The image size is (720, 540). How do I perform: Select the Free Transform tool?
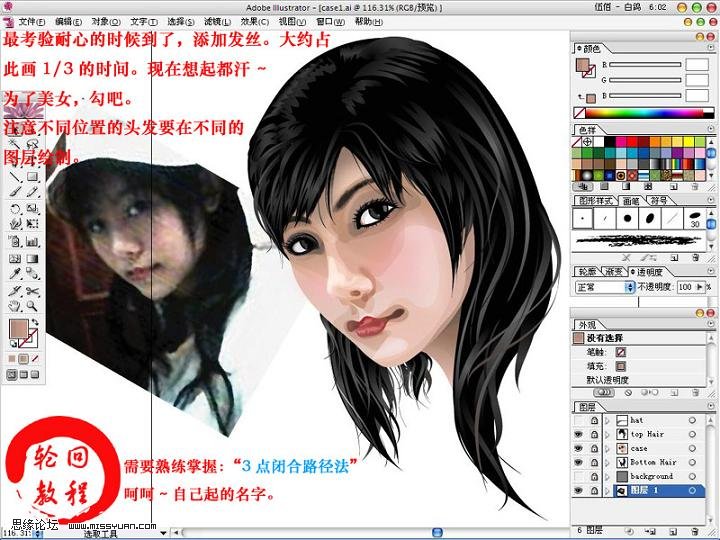click(32, 224)
